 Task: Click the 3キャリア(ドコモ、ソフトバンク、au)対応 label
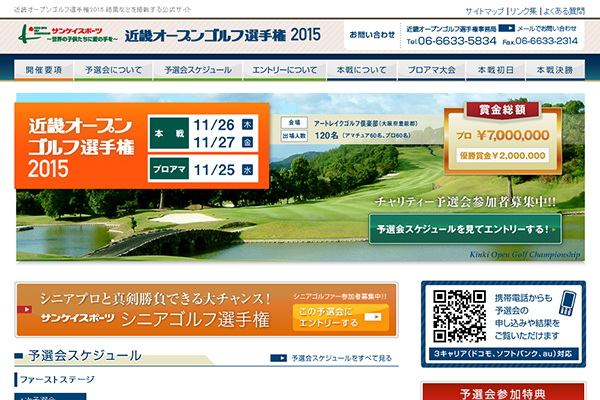503,354
